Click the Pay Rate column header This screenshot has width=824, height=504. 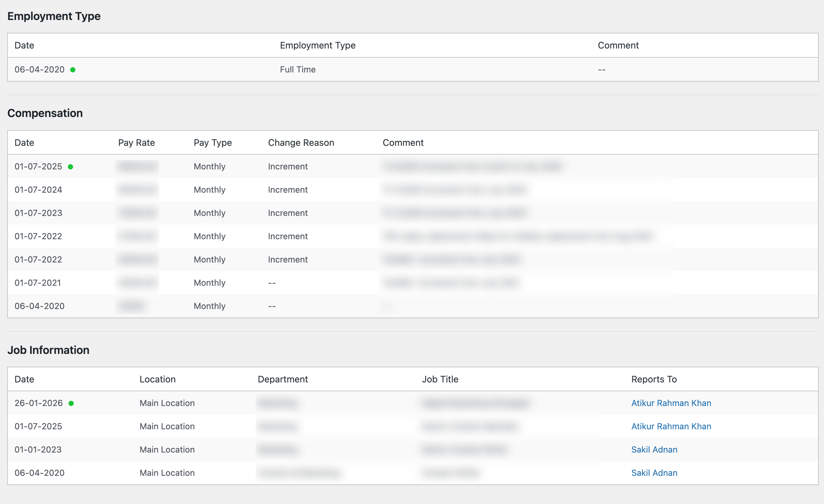coord(136,143)
